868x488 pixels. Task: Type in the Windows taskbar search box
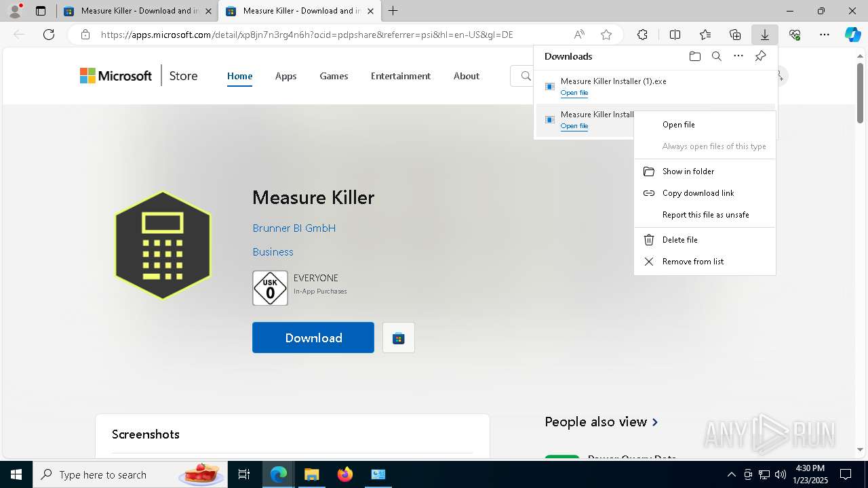point(129,474)
